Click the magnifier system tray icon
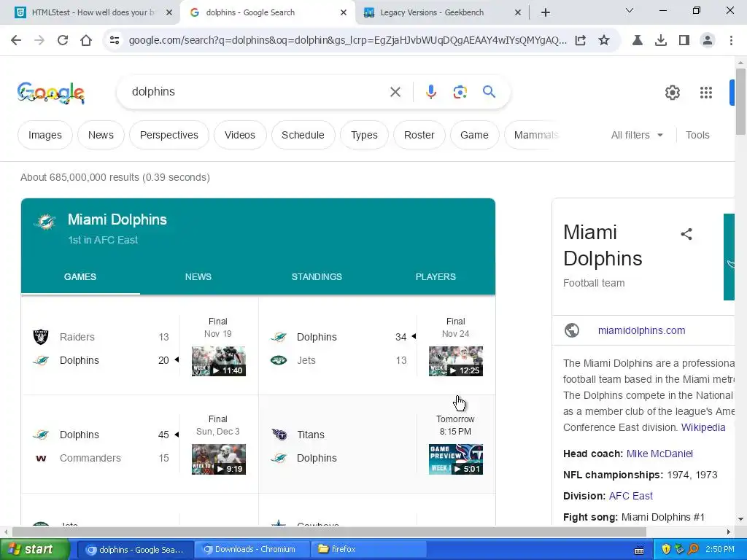 point(693,550)
